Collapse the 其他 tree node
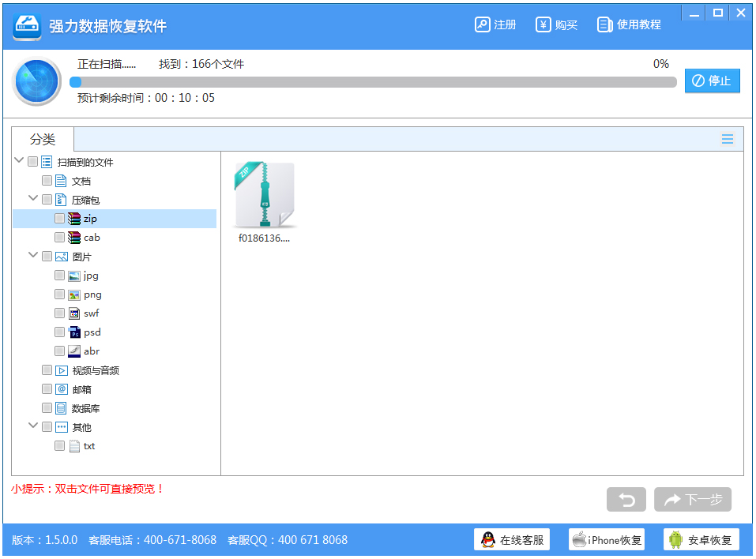 (33, 426)
